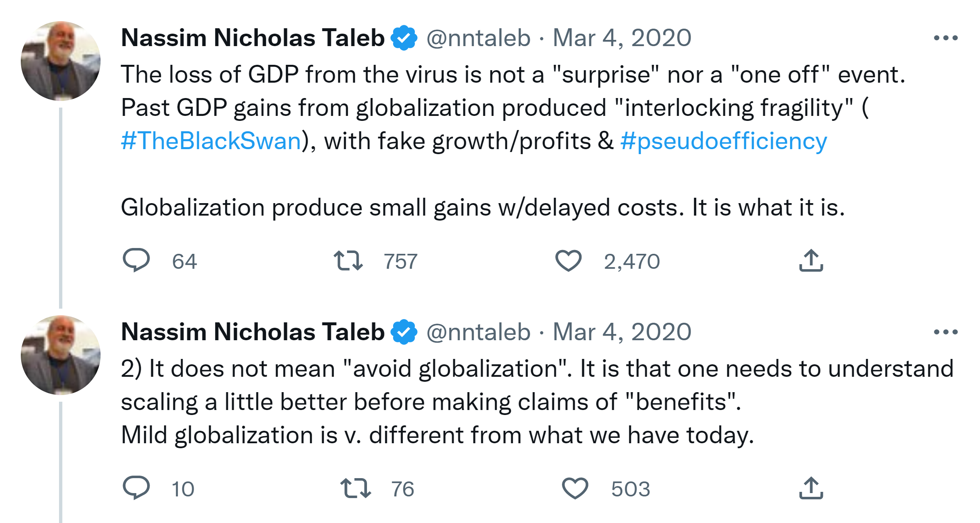Retweet the second tweet with 76 retweets

(355, 488)
